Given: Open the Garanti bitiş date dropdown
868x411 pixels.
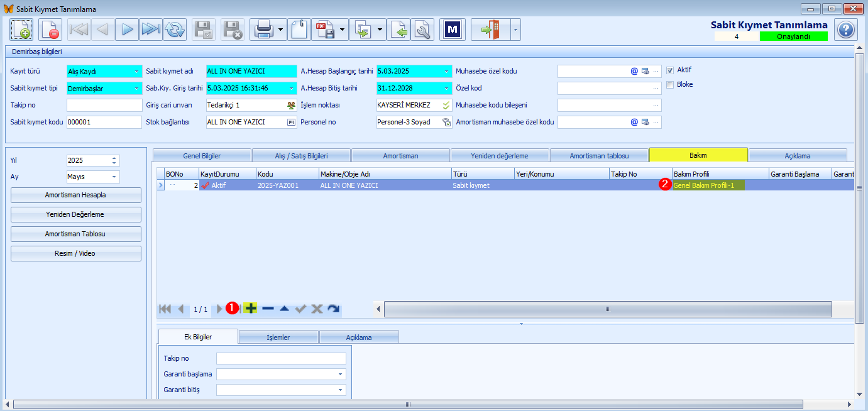Looking at the screenshot, I should pyautogui.click(x=341, y=390).
